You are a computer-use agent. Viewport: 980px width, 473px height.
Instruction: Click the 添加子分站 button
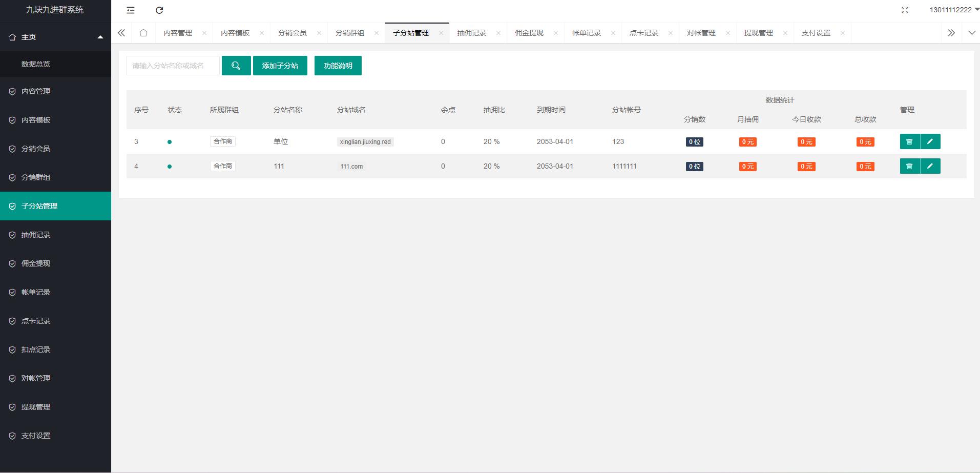click(280, 66)
